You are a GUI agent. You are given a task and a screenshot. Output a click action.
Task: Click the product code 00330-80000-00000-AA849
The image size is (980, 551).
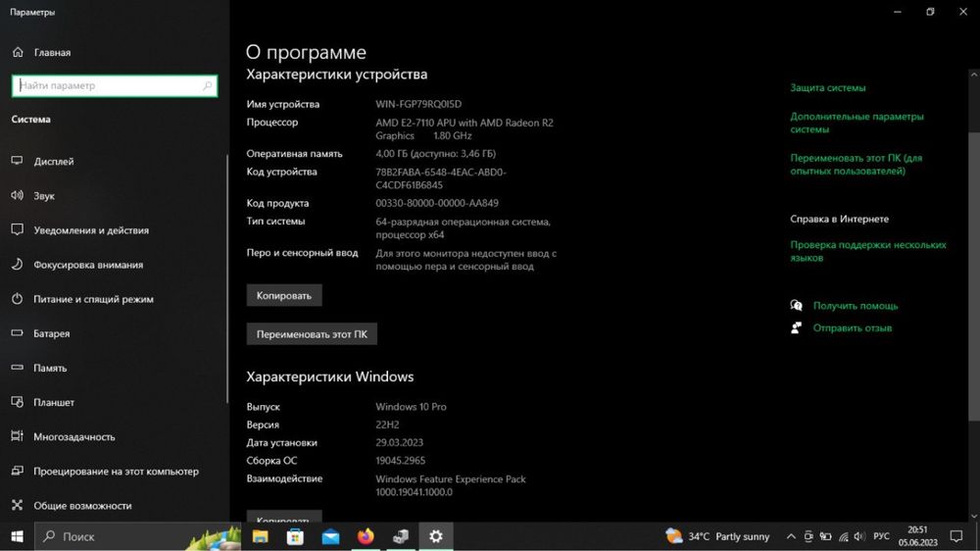tap(437, 203)
